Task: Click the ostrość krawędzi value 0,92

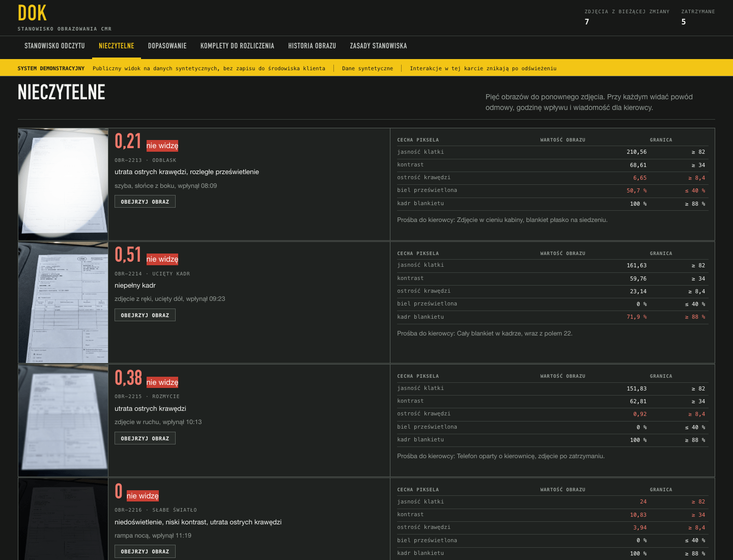Action: click(640, 414)
